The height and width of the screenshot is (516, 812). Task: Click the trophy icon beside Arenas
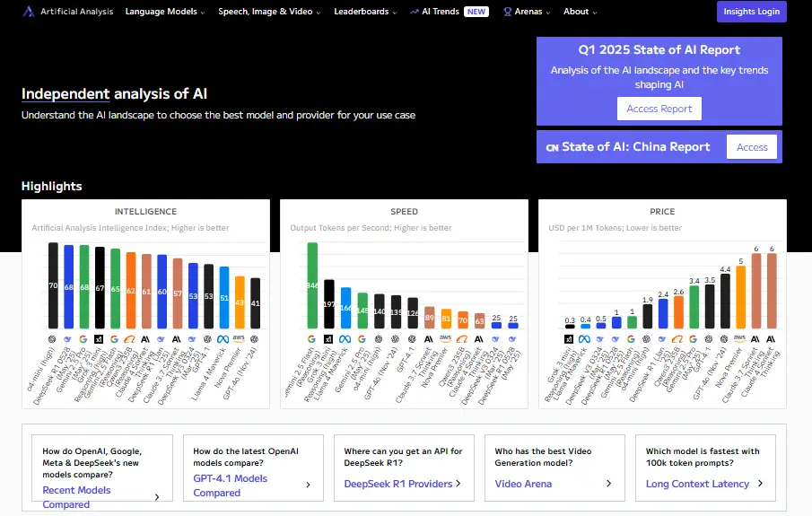coord(508,12)
